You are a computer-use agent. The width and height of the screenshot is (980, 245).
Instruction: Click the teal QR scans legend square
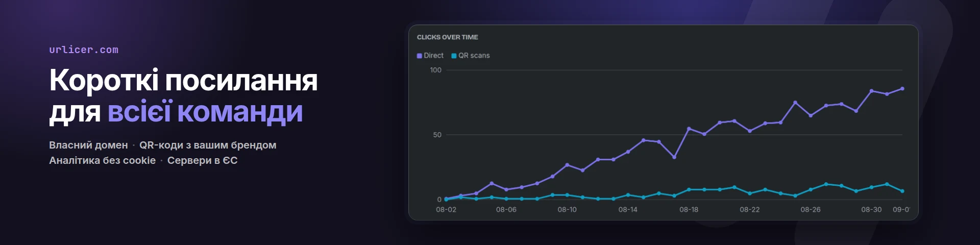point(454,56)
